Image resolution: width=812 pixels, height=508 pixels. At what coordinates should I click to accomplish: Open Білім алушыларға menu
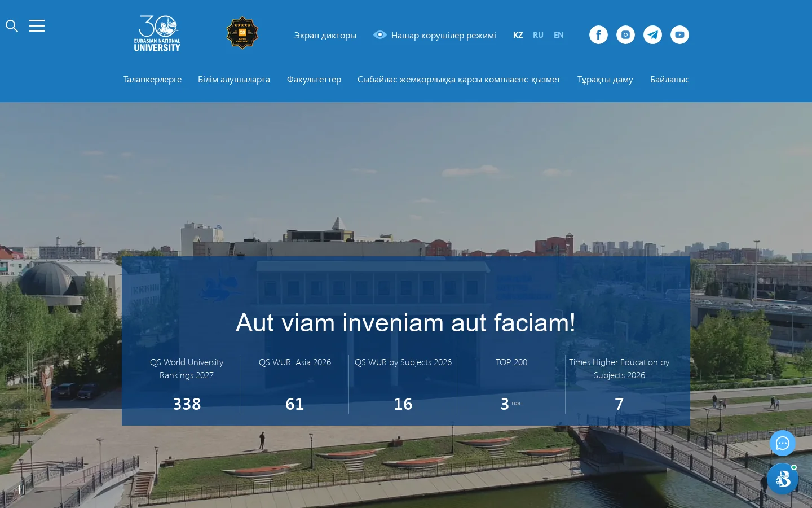tap(234, 80)
